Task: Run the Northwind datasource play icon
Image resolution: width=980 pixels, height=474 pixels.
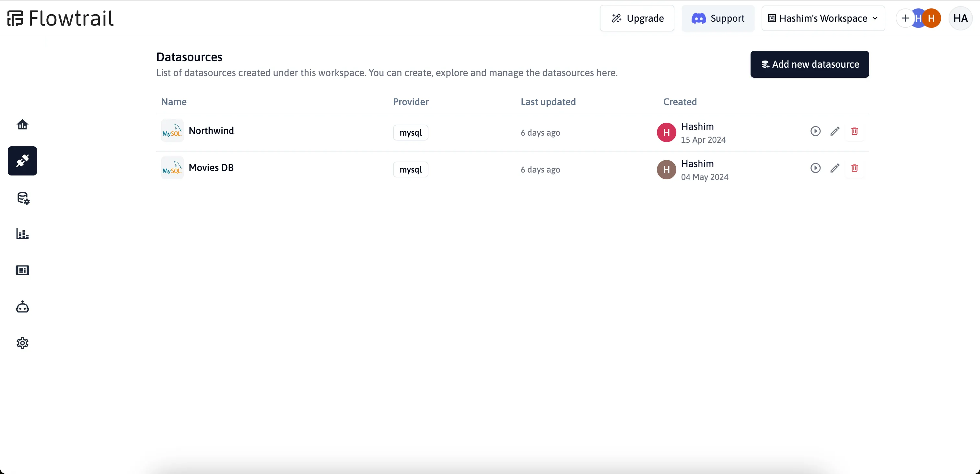Action: 815,131
